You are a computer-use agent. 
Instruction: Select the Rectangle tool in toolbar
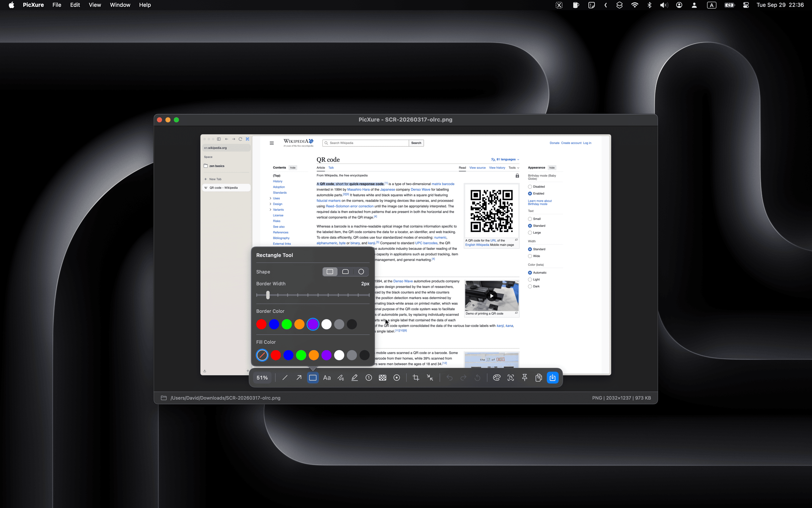[313, 378]
